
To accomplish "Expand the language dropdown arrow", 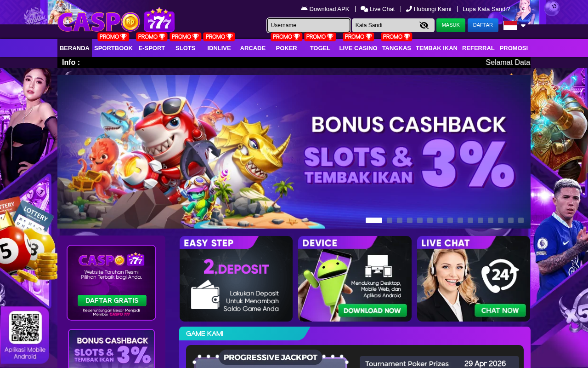I will click(x=523, y=25).
